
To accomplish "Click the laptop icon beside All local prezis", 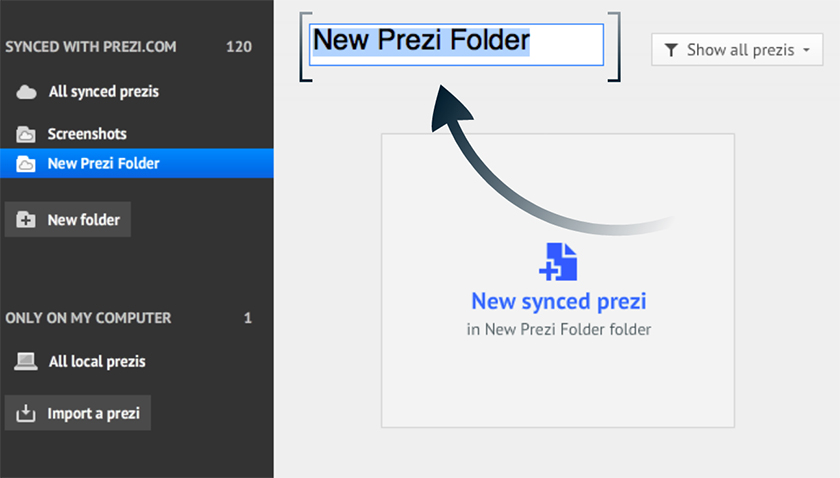I will pyautogui.click(x=26, y=361).
